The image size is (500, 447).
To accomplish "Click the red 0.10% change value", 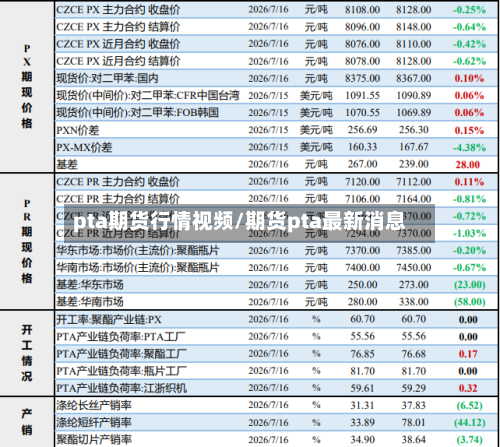I will point(469,79).
